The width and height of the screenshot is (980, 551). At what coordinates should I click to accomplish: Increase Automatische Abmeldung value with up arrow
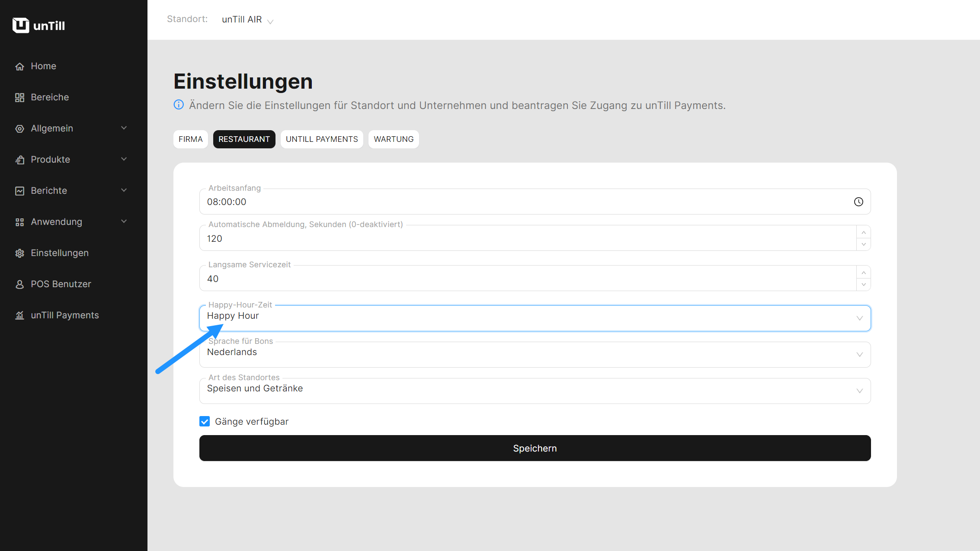coord(863,232)
